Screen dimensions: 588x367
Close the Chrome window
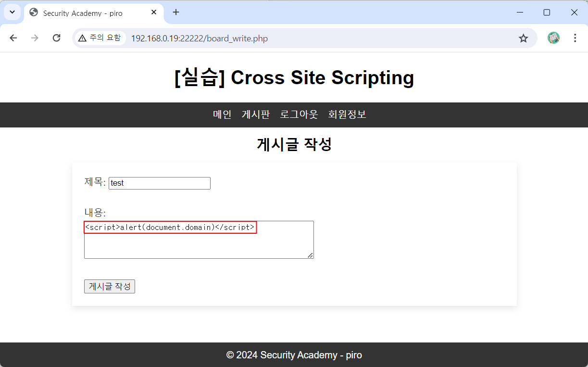[574, 13]
